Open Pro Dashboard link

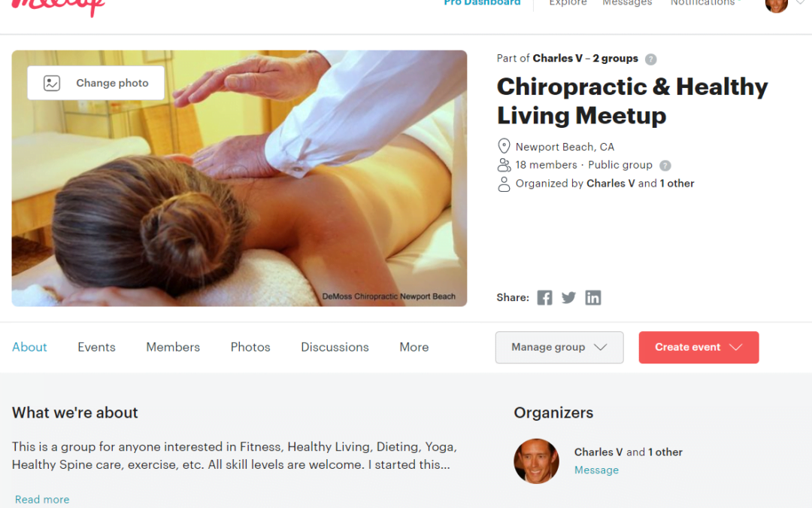pyautogui.click(x=482, y=2)
